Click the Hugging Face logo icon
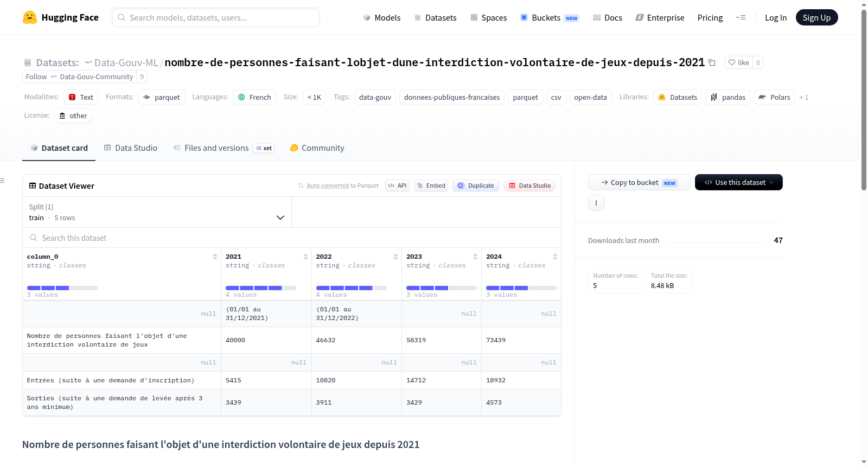 pyautogui.click(x=30, y=17)
